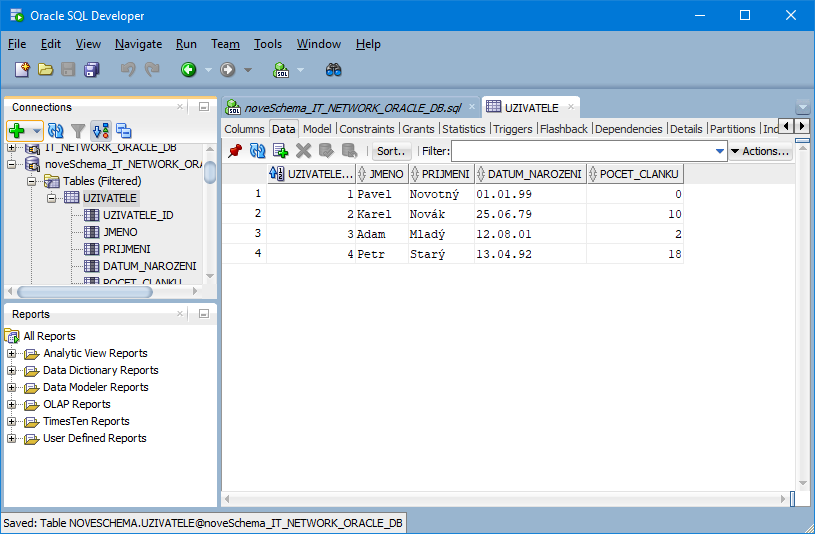
Task: Click the New file toolbar icon
Action: pos(22,70)
